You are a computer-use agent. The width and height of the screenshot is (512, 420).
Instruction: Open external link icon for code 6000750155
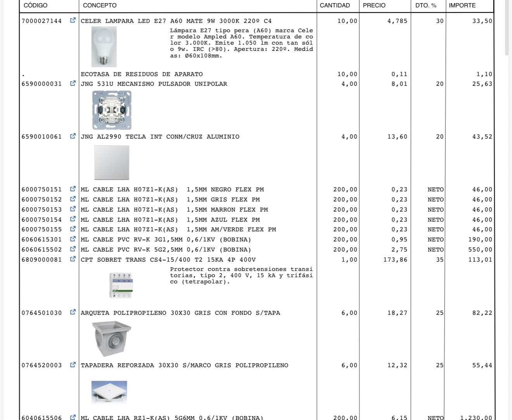73,229
